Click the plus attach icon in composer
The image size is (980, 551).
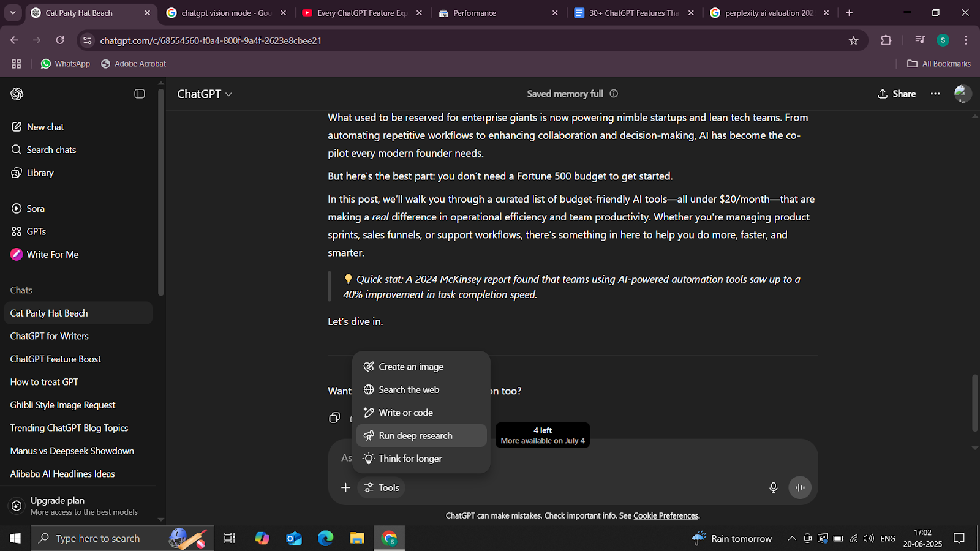(x=346, y=487)
